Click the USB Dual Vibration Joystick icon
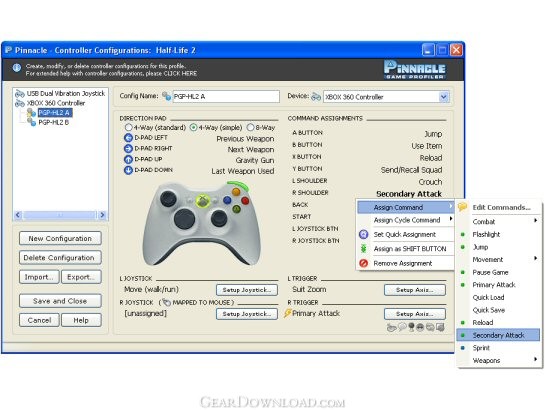Screen dimensions: 545x410 (x=19, y=93)
